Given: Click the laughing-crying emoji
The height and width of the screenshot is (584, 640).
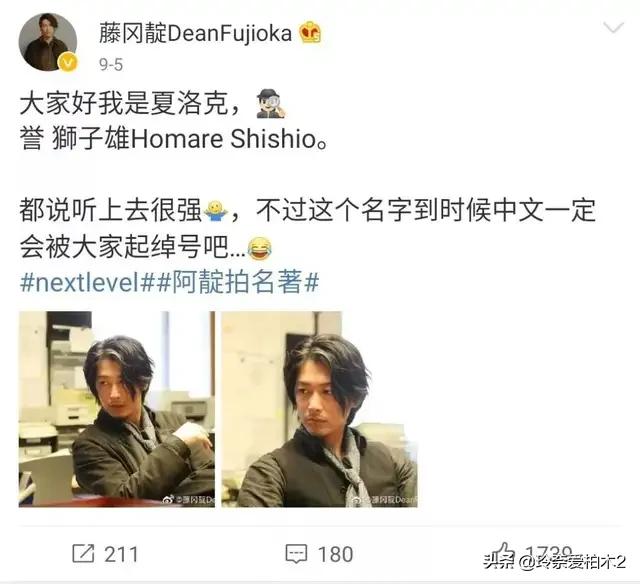Looking at the screenshot, I should pyautogui.click(x=260, y=248).
